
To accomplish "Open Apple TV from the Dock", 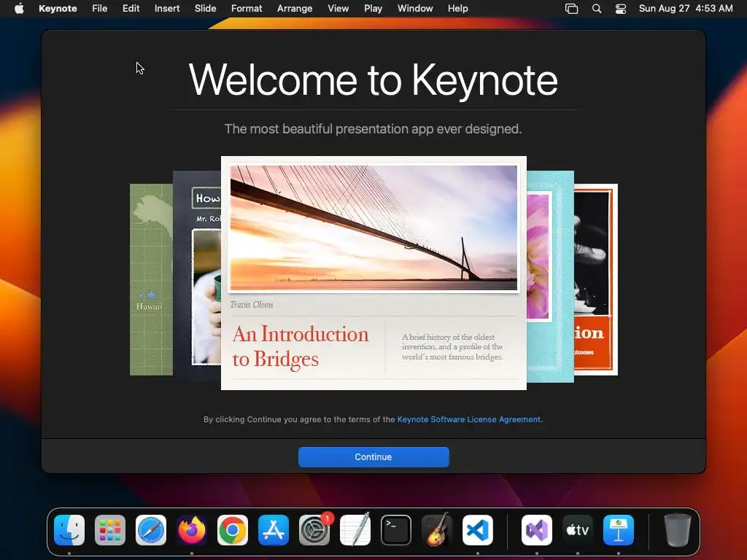I will 578,530.
